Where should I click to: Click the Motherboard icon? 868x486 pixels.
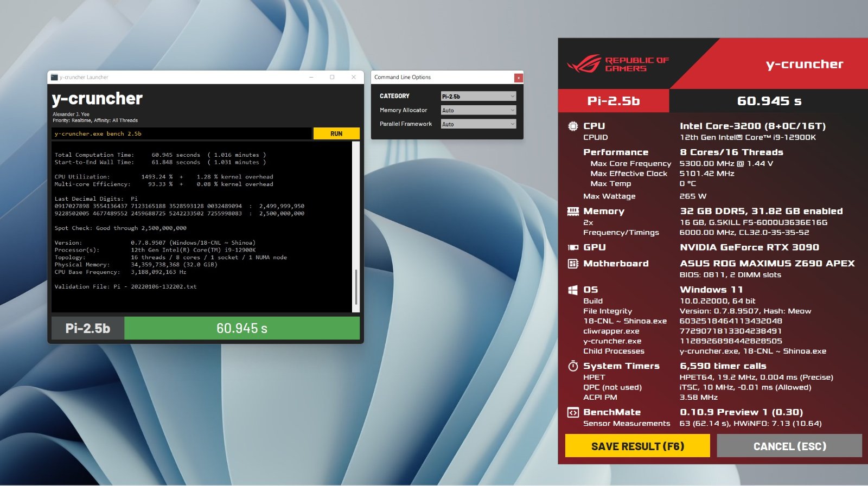coord(573,264)
